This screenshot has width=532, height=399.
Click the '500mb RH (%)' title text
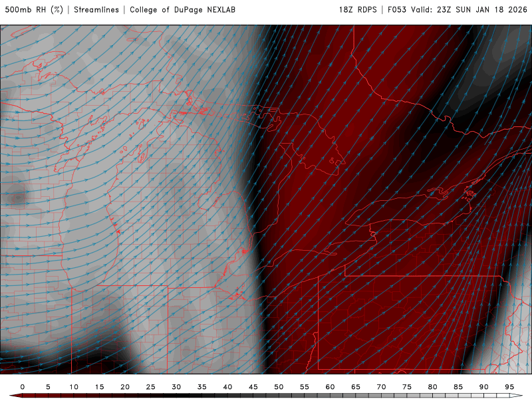pos(34,10)
